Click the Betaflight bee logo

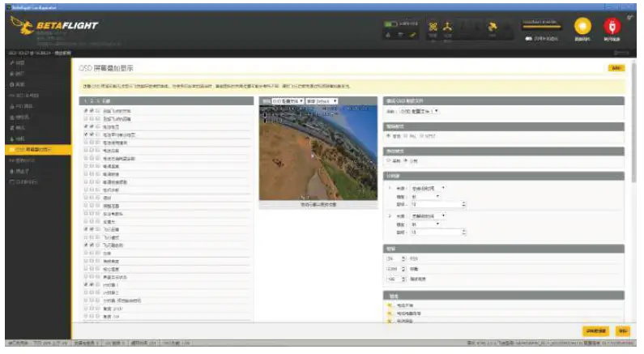(23, 26)
